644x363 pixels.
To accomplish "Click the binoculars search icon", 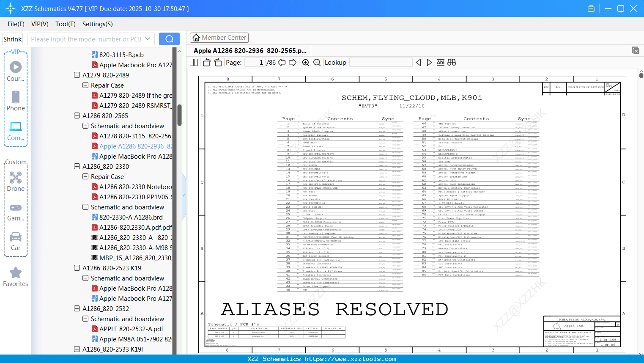I will pyautogui.click(x=452, y=62).
